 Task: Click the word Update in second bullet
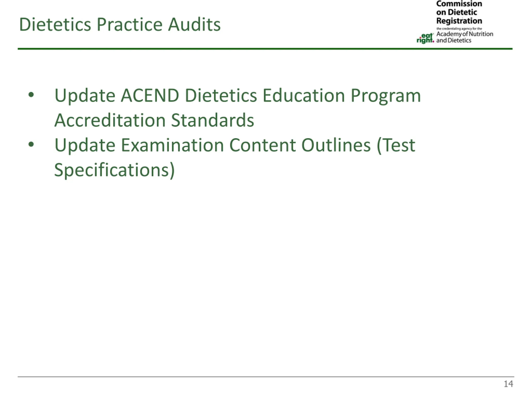pyautogui.click(x=85, y=146)
